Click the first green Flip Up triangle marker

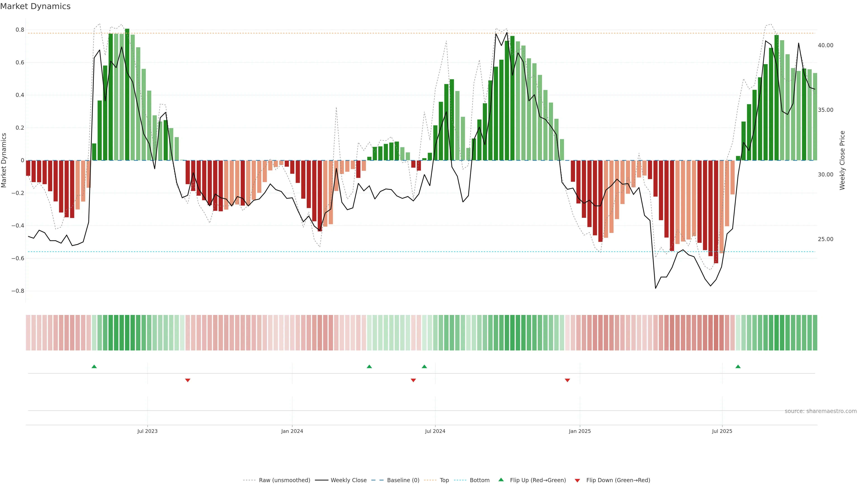pyautogui.click(x=94, y=366)
